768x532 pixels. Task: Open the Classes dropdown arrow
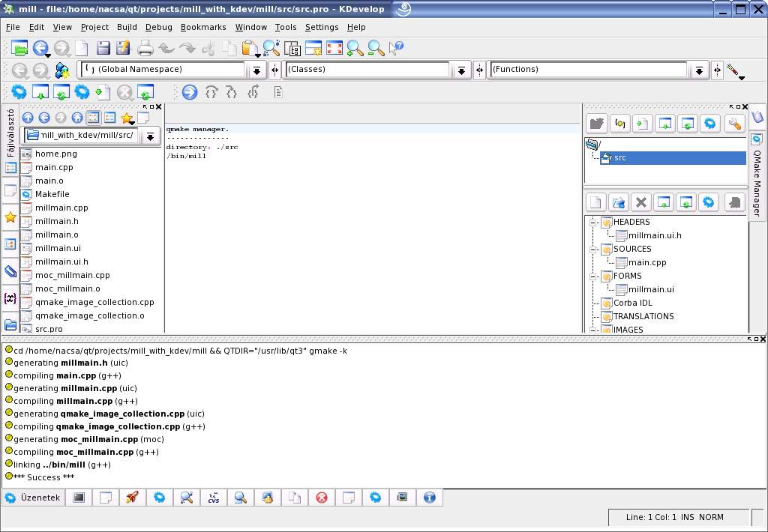pos(461,70)
